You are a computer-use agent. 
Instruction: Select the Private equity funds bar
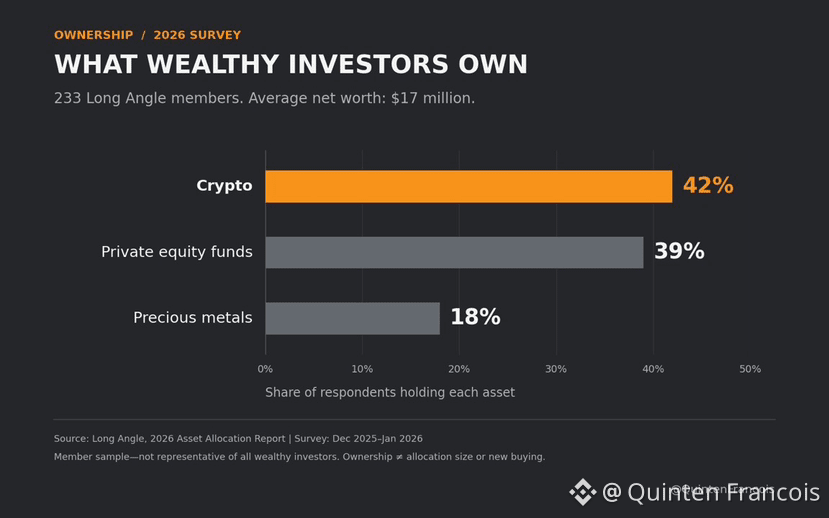[x=454, y=252]
